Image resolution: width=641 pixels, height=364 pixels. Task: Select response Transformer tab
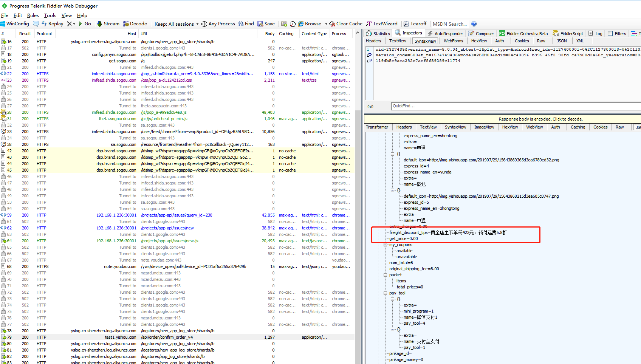[x=377, y=127]
